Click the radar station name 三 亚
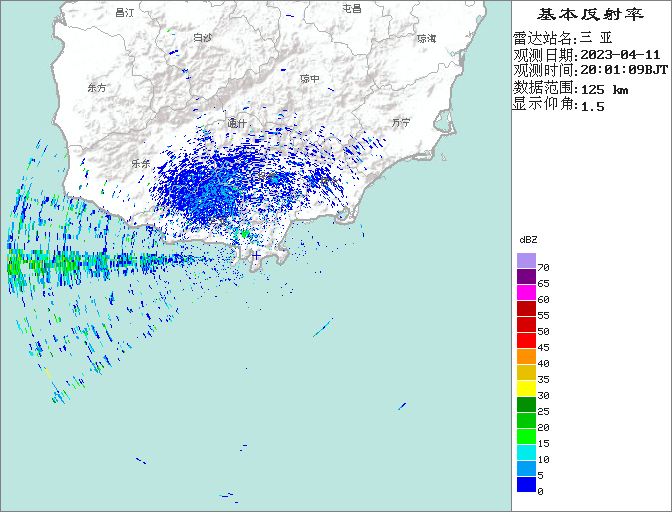Image resolution: width=672 pixels, height=512 pixels. tap(596, 38)
